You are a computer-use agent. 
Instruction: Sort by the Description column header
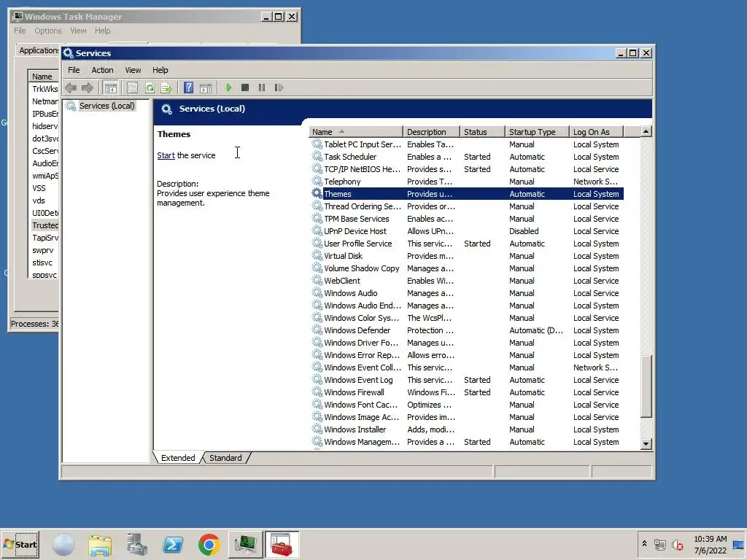[x=431, y=132]
